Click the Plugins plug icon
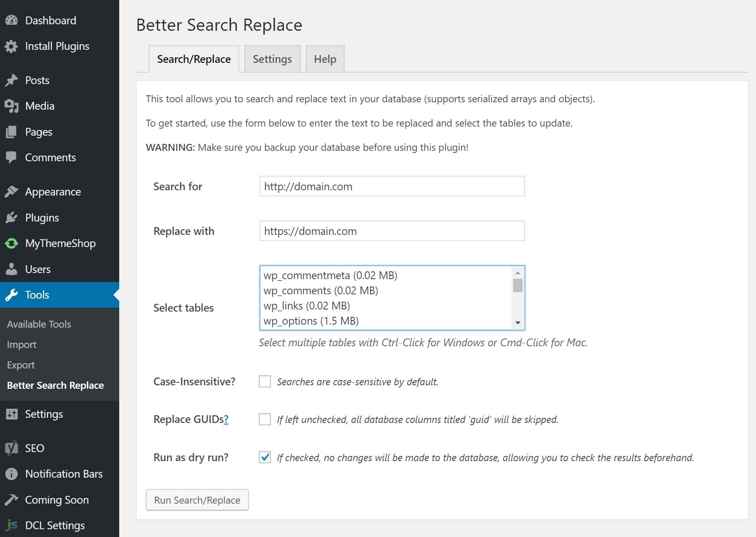The height and width of the screenshot is (537, 756). [12, 218]
